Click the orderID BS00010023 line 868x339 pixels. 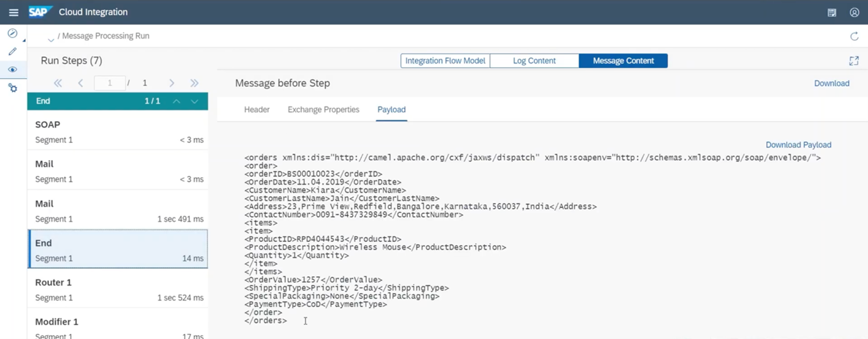pyautogui.click(x=313, y=174)
